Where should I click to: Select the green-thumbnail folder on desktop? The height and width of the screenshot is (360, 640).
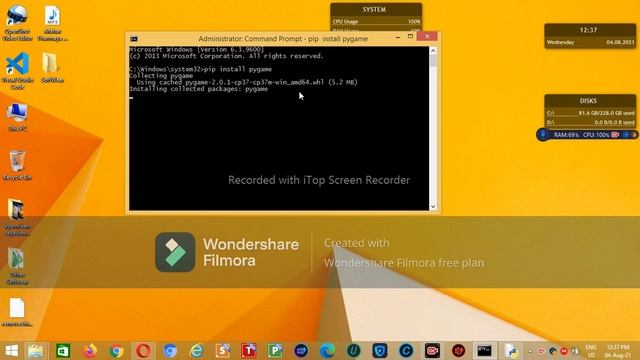click(x=17, y=266)
